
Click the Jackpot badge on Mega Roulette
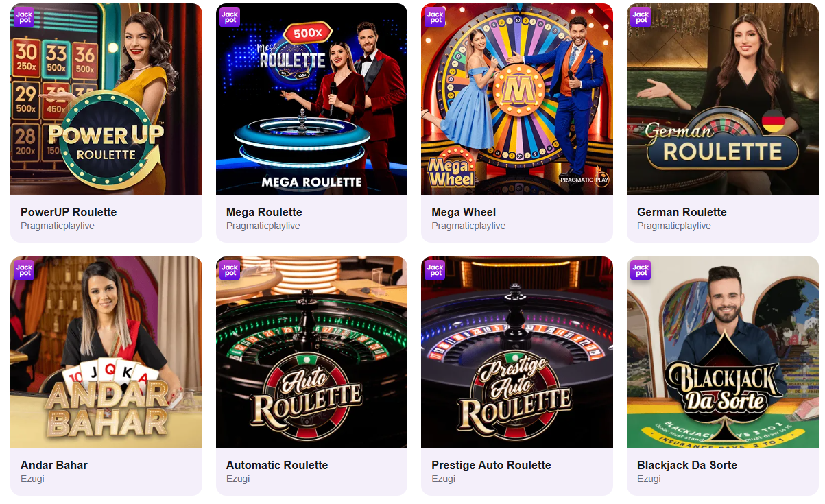(229, 16)
